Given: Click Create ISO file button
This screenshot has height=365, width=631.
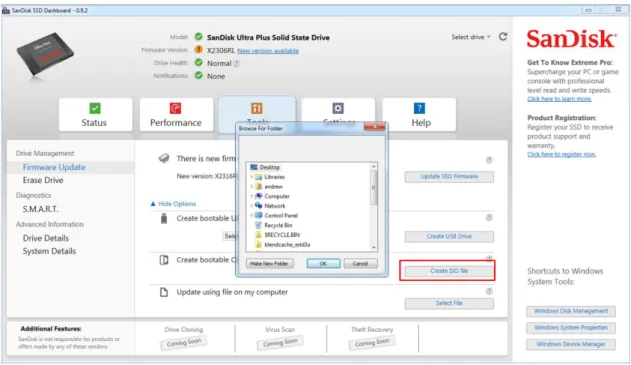Looking at the screenshot, I should (x=449, y=271).
